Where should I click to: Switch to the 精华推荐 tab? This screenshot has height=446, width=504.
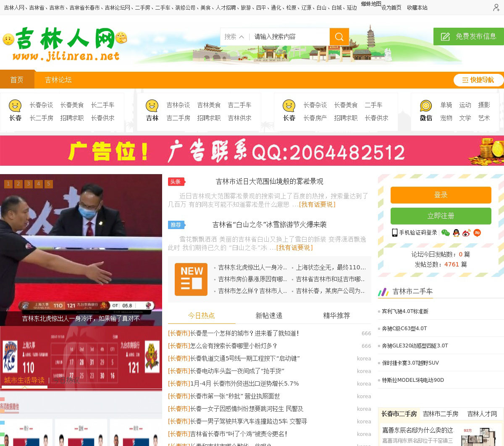pos(336,316)
